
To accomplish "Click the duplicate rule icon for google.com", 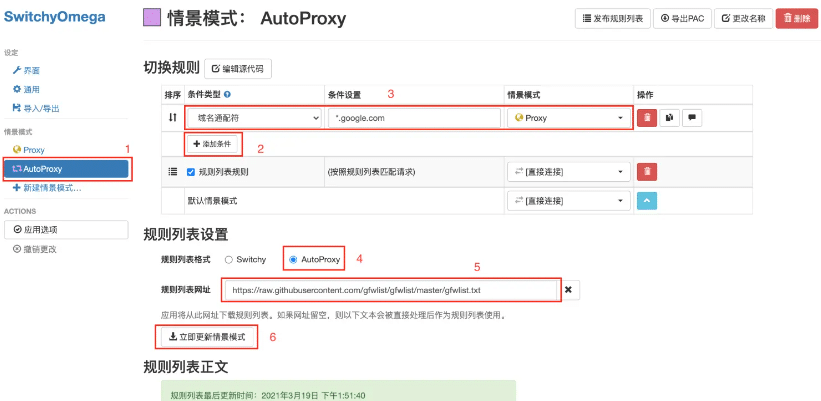I will coord(669,118).
